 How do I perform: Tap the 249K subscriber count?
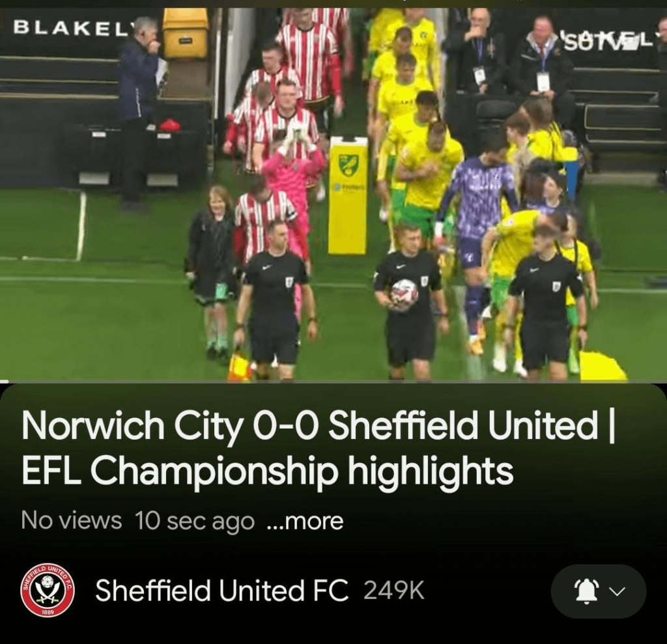(x=394, y=591)
